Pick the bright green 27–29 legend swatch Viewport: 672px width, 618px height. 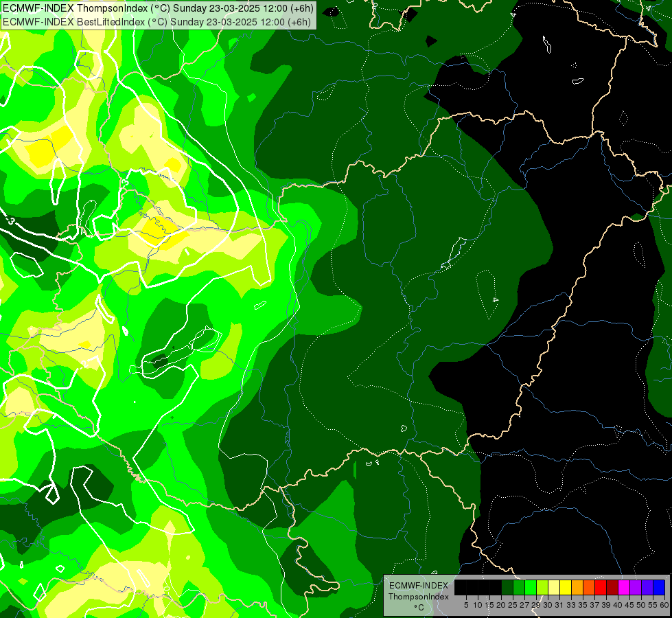tap(531, 587)
